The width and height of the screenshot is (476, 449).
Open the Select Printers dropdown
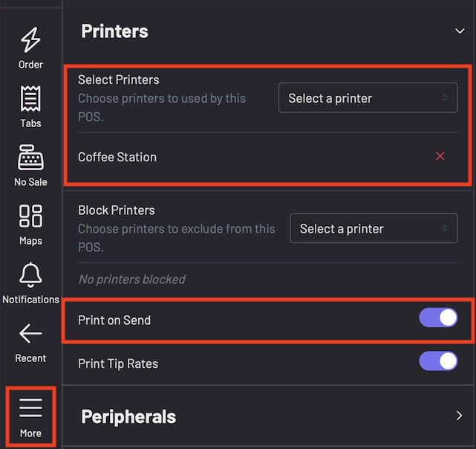click(368, 98)
